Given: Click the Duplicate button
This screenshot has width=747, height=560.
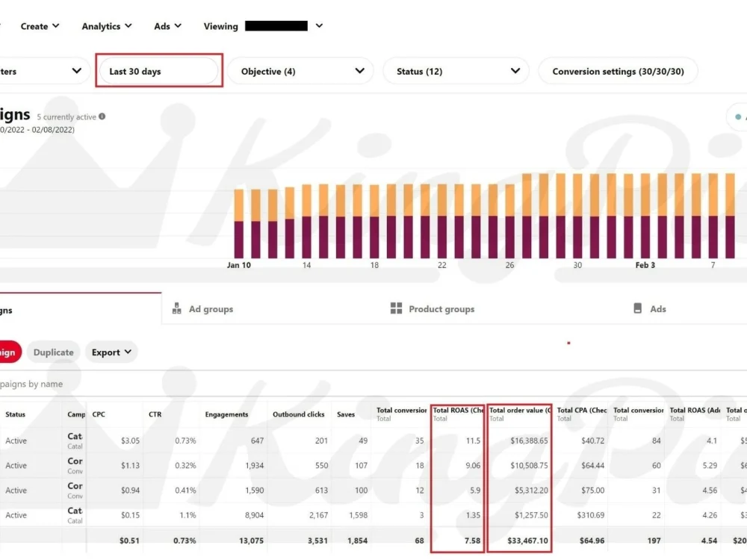Looking at the screenshot, I should click(53, 352).
